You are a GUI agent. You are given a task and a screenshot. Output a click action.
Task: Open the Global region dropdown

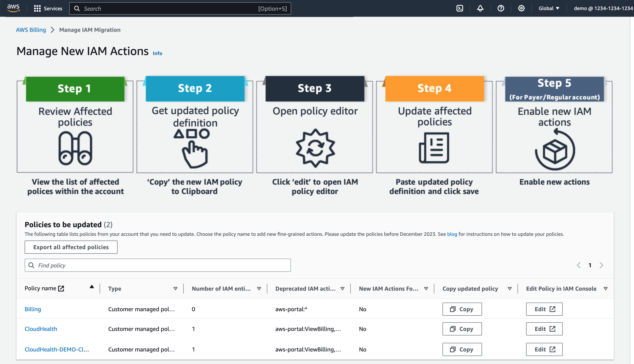[x=549, y=8]
